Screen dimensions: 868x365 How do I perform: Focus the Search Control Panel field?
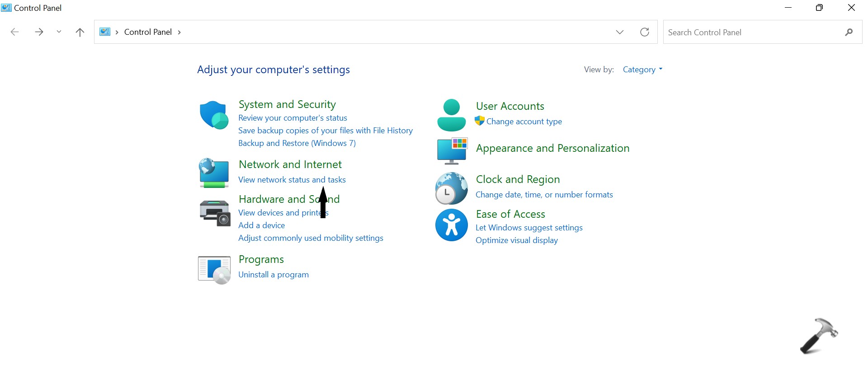[750, 33]
